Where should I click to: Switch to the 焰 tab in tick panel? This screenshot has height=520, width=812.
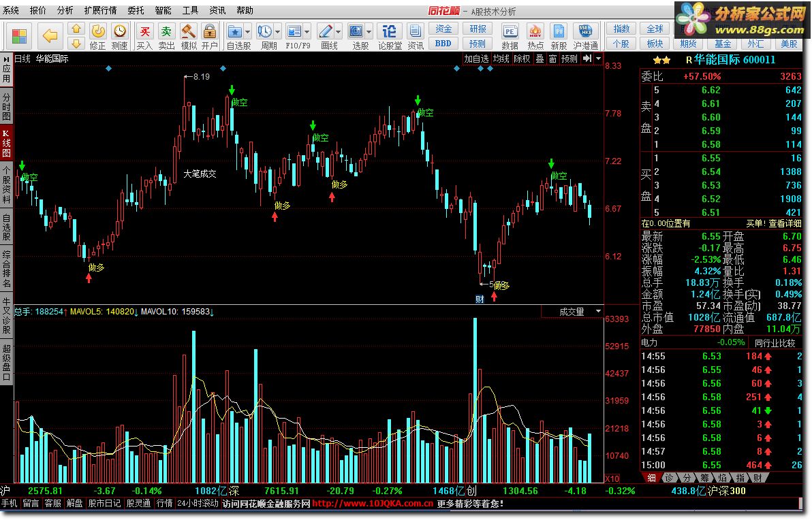coord(722,478)
